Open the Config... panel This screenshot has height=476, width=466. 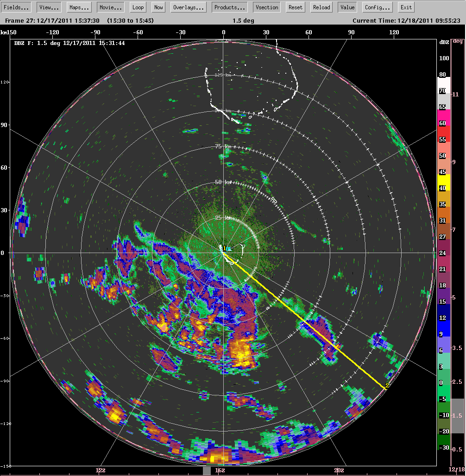point(378,7)
